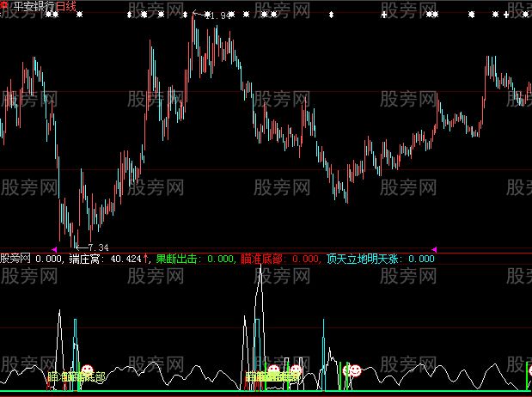Image resolution: width=532 pixels, height=397 pixels.
Task: Select the 平安银行 stock name
Action: (x=33, y=6)
